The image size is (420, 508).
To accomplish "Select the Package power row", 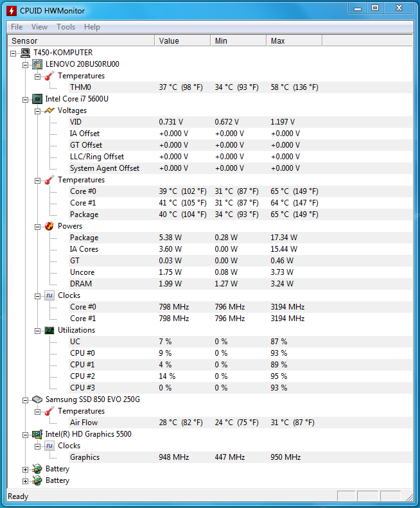I will coord(84,238).
